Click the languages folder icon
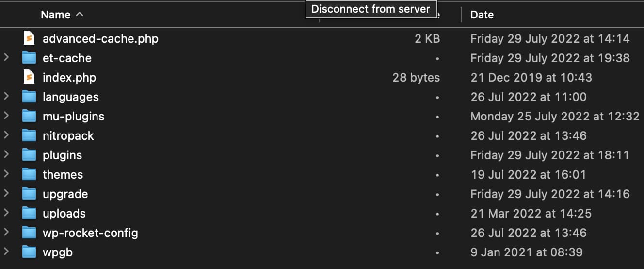The height and width of the screenshot is (269, 644). pyautogui.click(x=30, y=97)
